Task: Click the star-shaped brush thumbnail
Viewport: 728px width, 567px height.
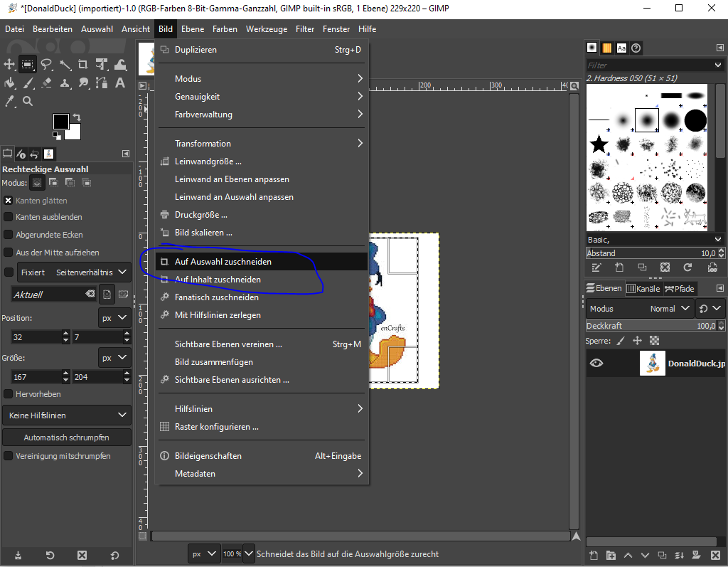Action: coord(599,144)
